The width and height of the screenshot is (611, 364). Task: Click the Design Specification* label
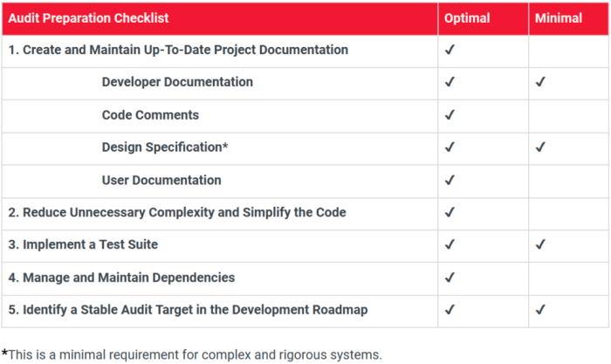click(x=165, y=148)
